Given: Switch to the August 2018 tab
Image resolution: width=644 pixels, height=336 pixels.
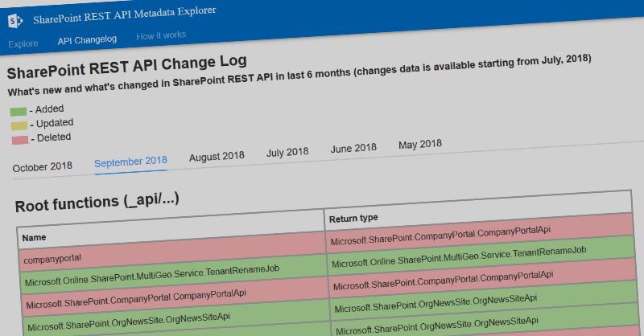Looking at the screenshot, I should point(217,156).
